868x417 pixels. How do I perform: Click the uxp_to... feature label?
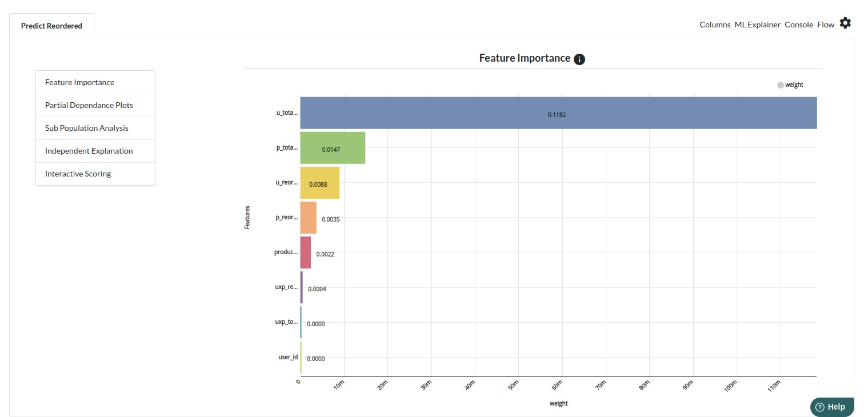[286, 322]
